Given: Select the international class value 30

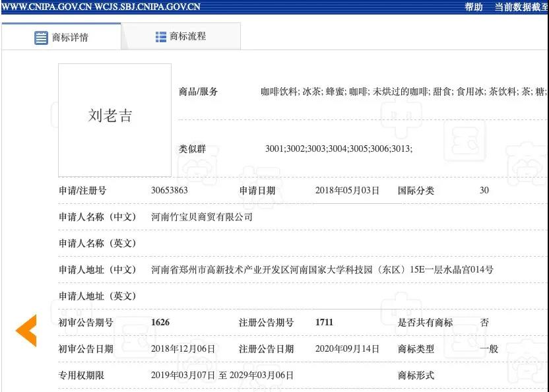Looking at the screenshot, I should click(x=484, y=190).
